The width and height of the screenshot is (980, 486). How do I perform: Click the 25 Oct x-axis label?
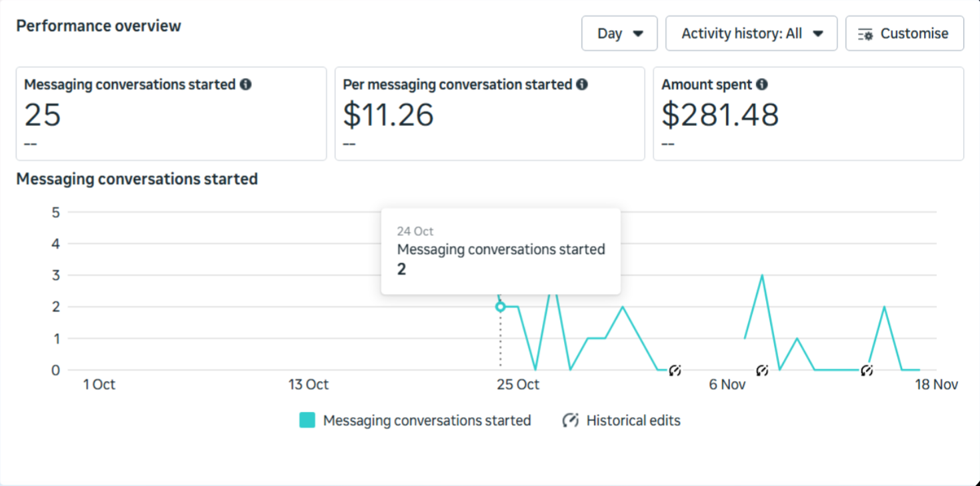point(518,385)
